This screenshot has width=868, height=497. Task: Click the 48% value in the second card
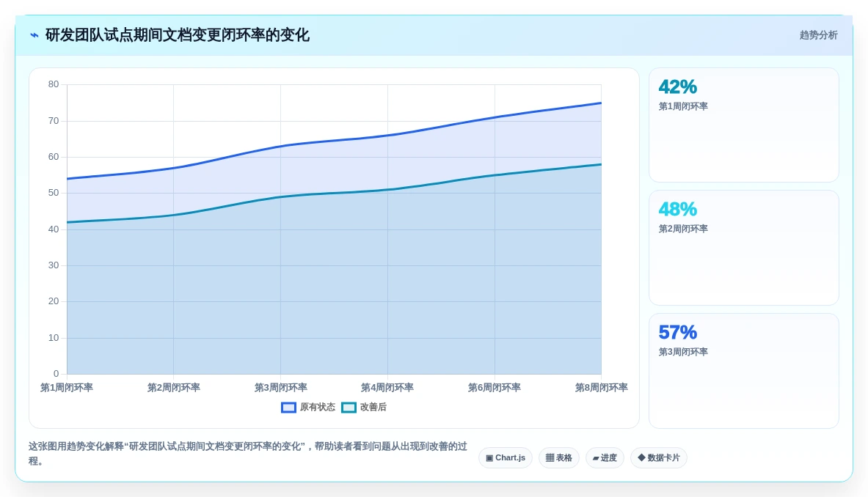[x=677, y=209]
